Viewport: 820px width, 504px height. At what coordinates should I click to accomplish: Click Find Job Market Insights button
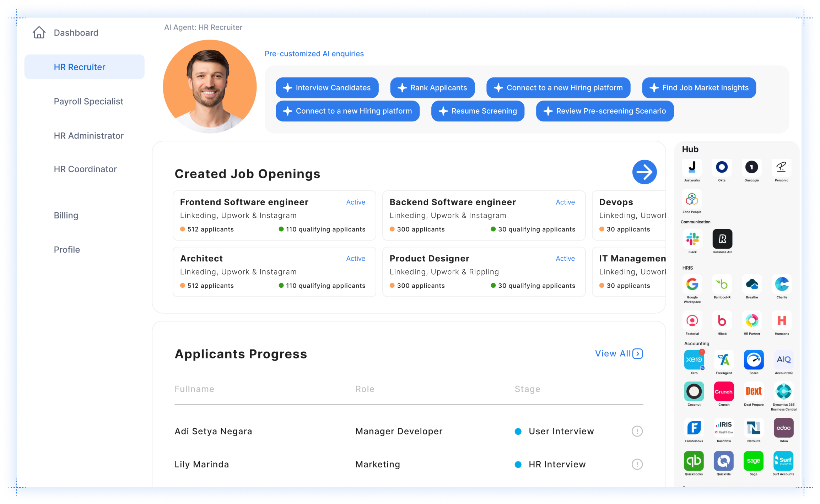click(x=699, y=88)
